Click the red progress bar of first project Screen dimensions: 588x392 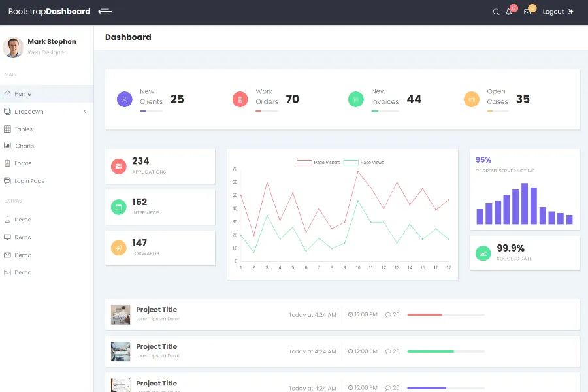coord(425,314)
